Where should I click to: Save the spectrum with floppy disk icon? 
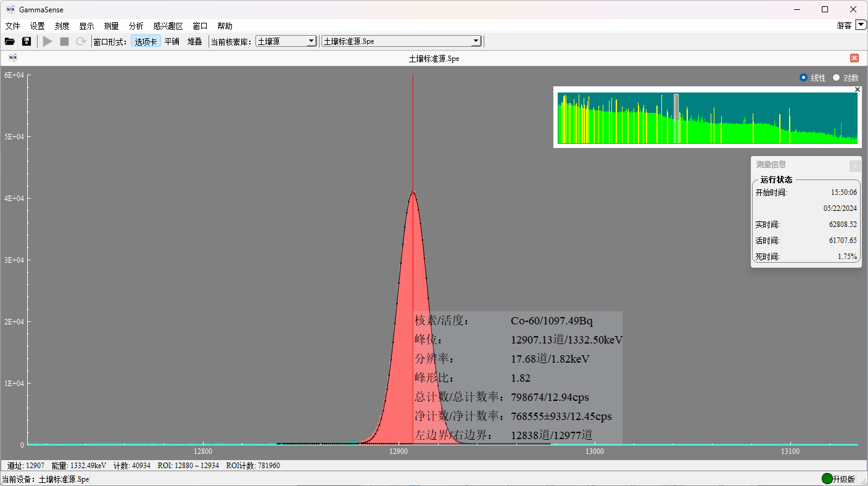pos(27,41)
